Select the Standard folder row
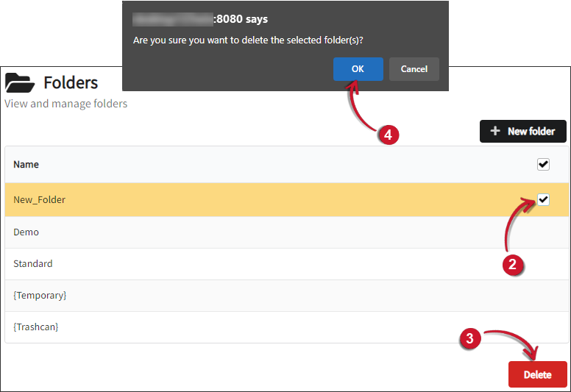Viewport: 571px width, 392px height. pyautogui.click(x=33, y=263)
